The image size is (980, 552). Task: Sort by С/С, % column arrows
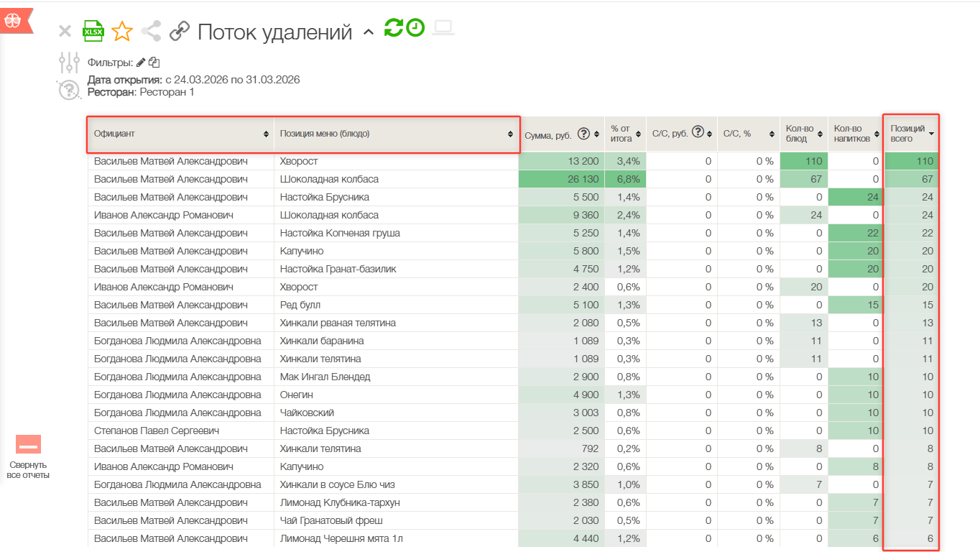pos(773,134)
